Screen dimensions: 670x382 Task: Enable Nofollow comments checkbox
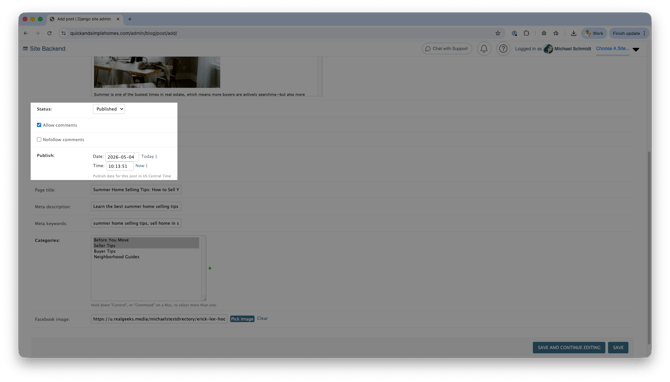click(x=39, y=140)
